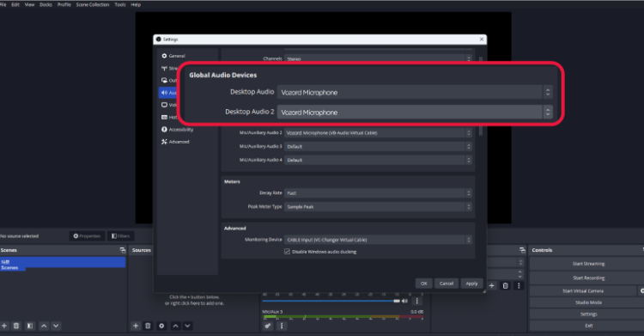Open the Docks menu

point(46,4)
